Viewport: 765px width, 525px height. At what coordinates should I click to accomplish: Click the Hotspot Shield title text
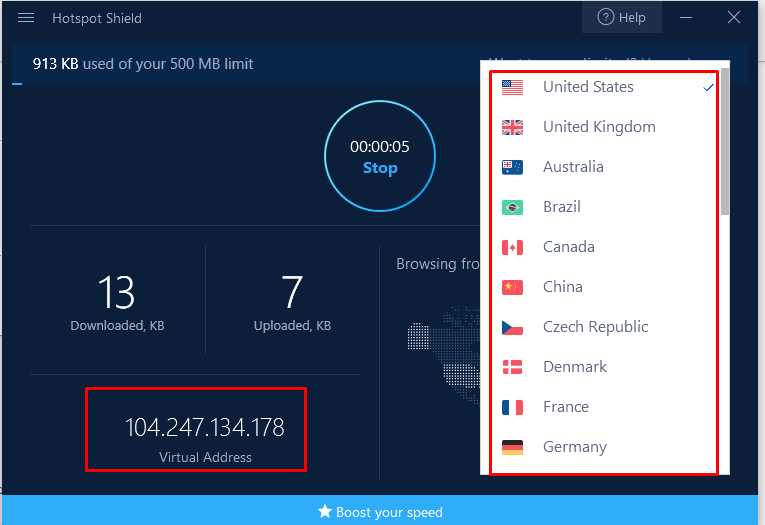(97, 19)
